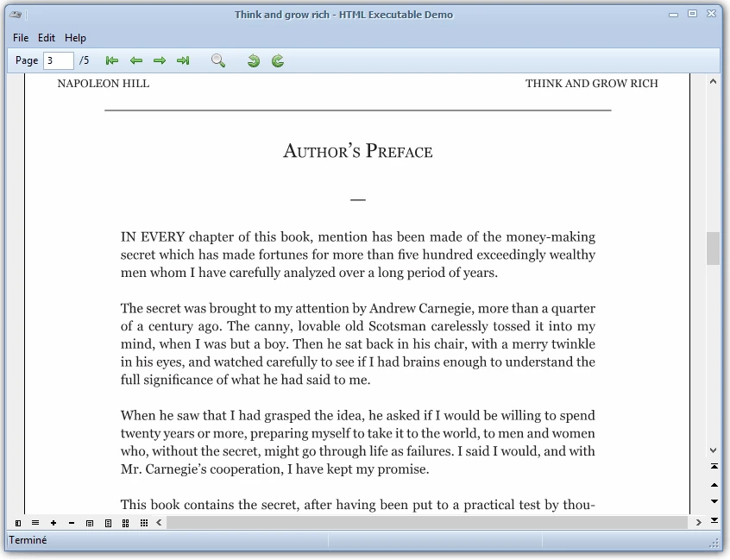The width and height of the screenshot is (730, 560).
Task: Open the File menu
Action: tap(20, 37)
